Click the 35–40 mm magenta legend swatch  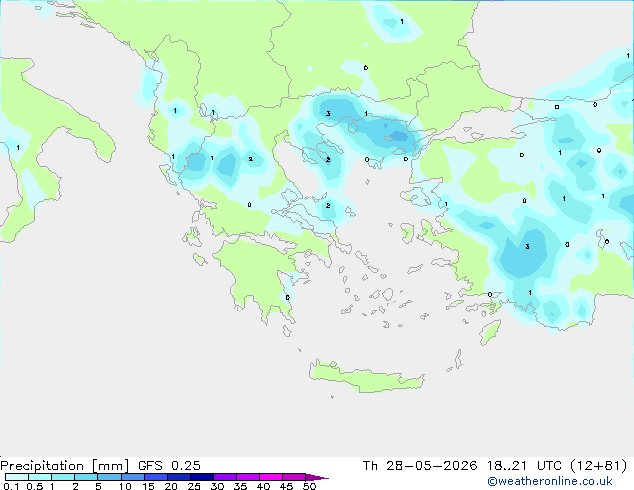pyautogui.click(x=247, y=477)
